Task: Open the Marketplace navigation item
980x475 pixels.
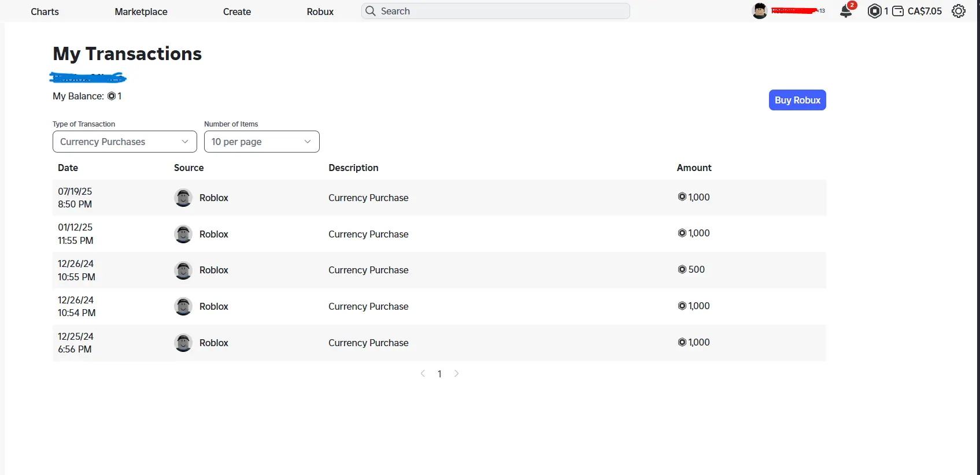Action: click(141, 12)
